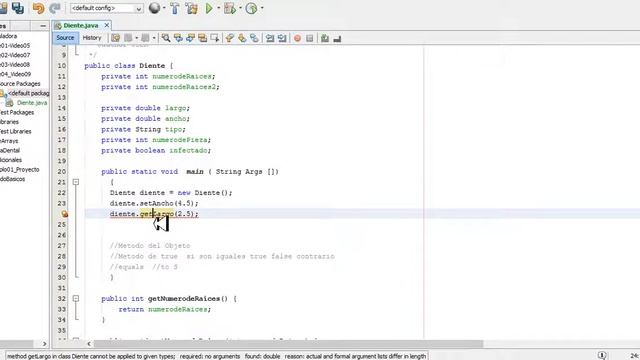Select Diente.java in the Projects tree
Image resolution: width=640 pixels, height=360 pixels.
pos(32,103)
